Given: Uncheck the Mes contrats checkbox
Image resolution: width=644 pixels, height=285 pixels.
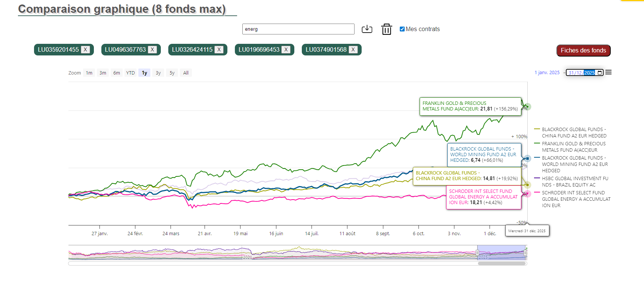Looking at the screenshot, I should (x=402, y=29).
